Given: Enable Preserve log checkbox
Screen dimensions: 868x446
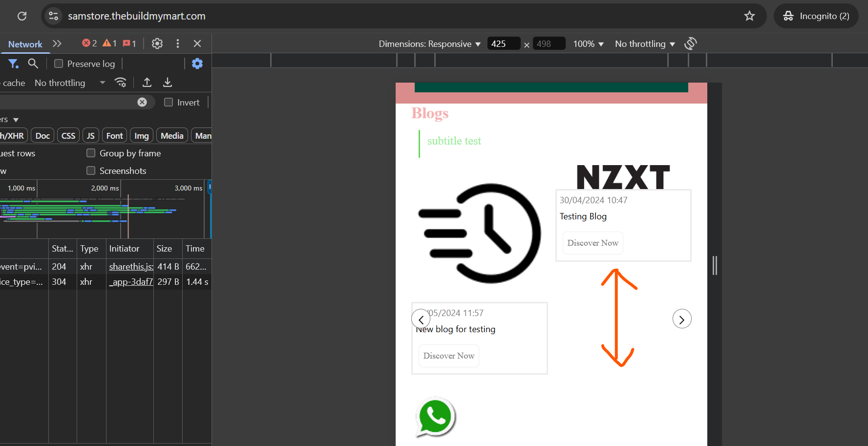Looking at the screenshot, I should 59,64.
